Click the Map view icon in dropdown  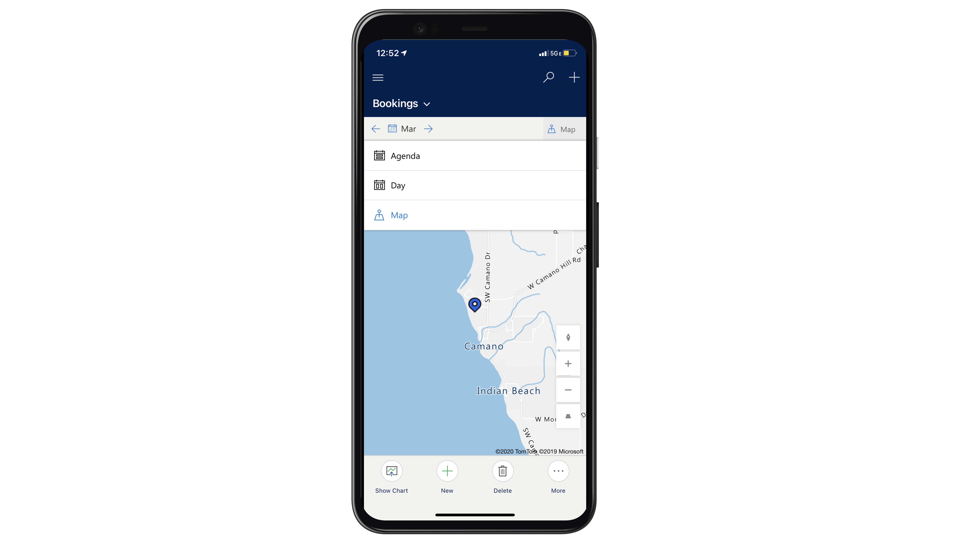[x=379, y=215]
